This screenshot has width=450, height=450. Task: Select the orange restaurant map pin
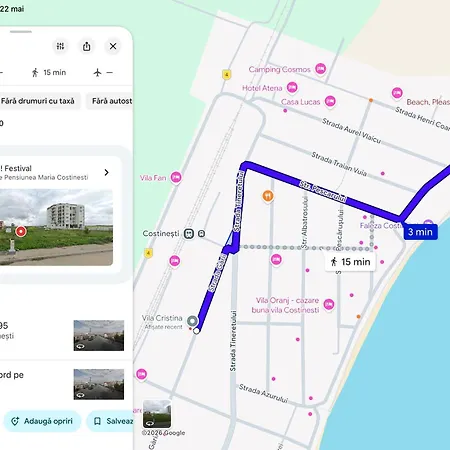point(268,196)
